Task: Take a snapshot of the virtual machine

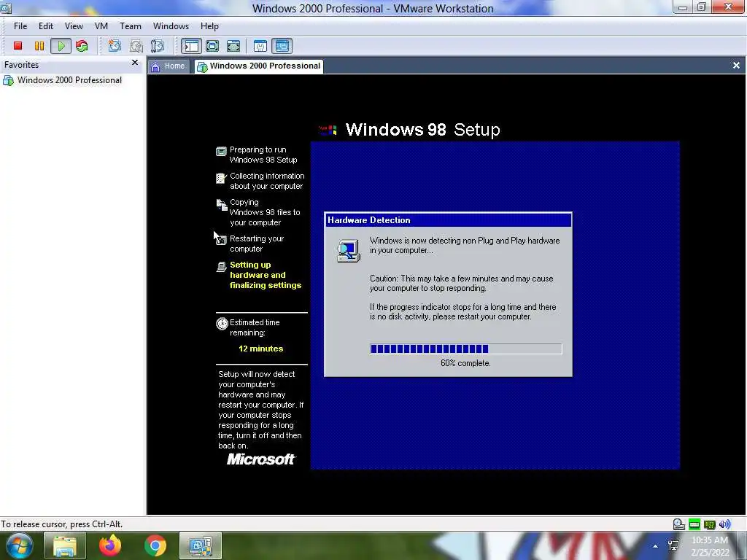Action: click(x=115, y=46)
